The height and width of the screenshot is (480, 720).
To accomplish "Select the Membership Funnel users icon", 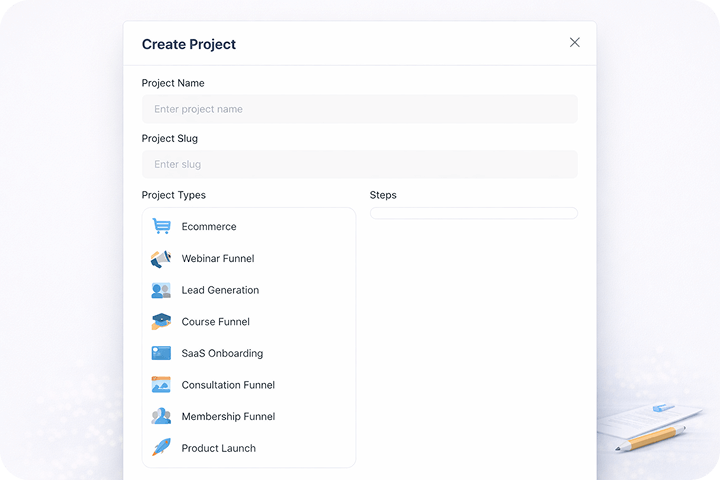I will (x=161, y=417).
